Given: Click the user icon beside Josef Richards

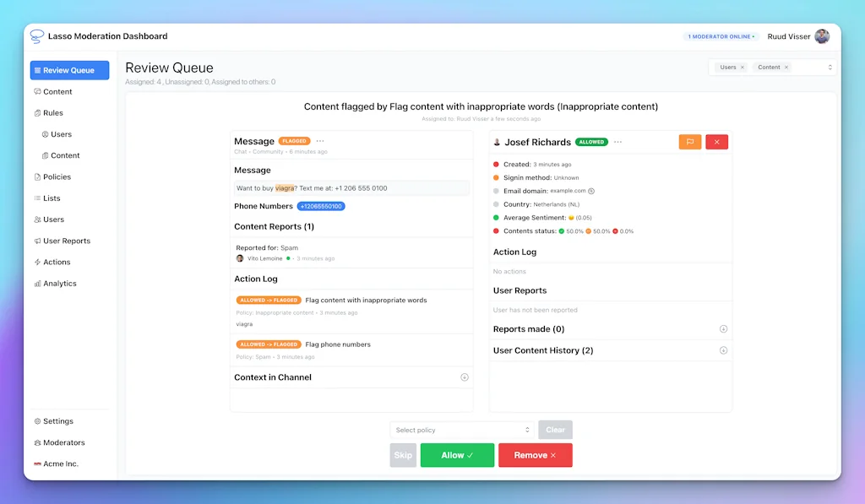Looking at the screenshot, I should click(497, 143).
